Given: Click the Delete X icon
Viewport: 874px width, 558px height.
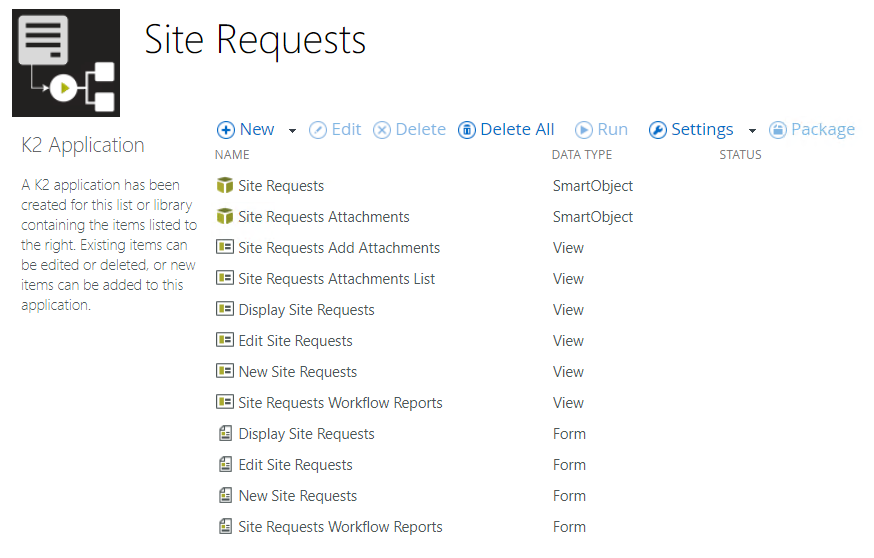Looking at the screenshot, I should click(x=382, y=130).
